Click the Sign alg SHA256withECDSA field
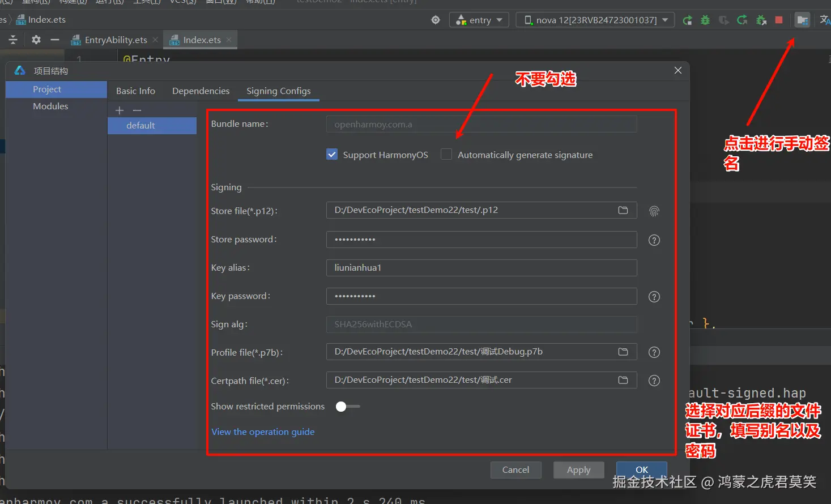 click(481, 324)
